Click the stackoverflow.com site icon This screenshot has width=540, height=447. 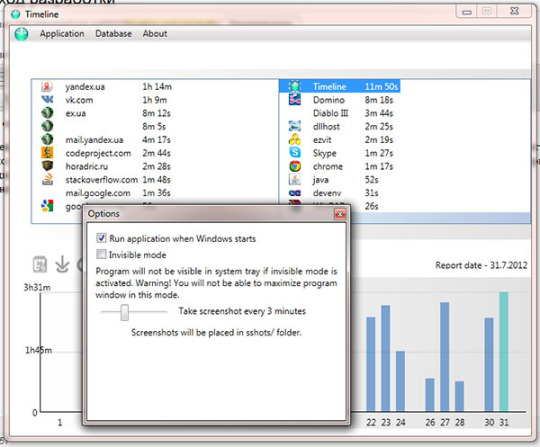click(47, 179)
